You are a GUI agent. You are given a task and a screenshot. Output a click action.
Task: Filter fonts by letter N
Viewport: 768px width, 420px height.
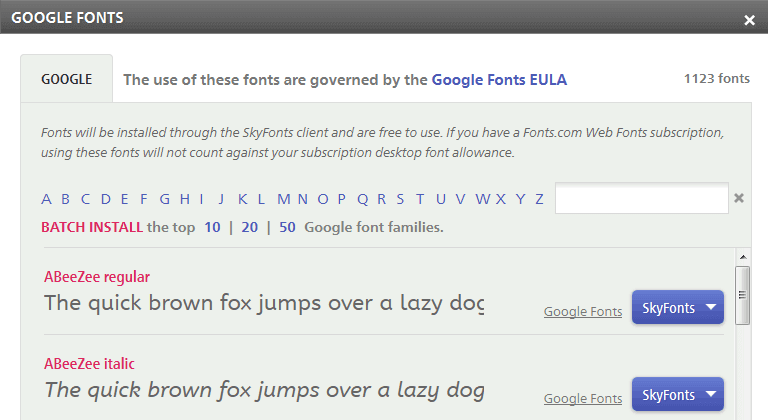point(303,199)
